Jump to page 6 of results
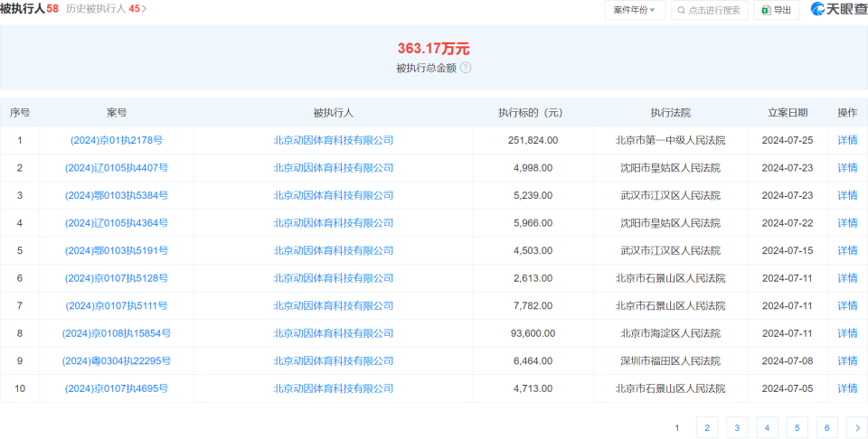 (x=826, y=428)
